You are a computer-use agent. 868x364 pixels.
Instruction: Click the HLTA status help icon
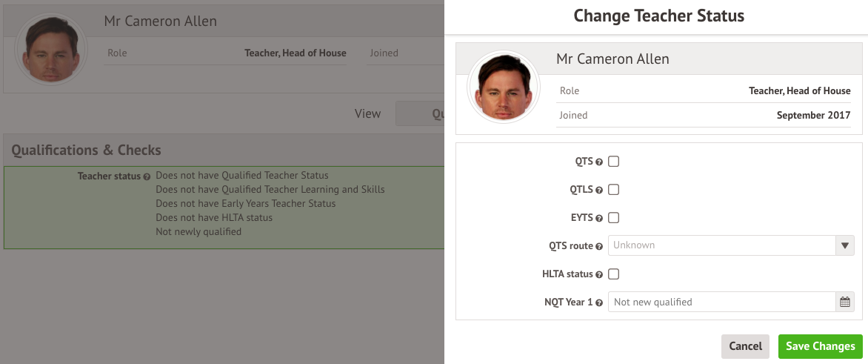[599, 274]
